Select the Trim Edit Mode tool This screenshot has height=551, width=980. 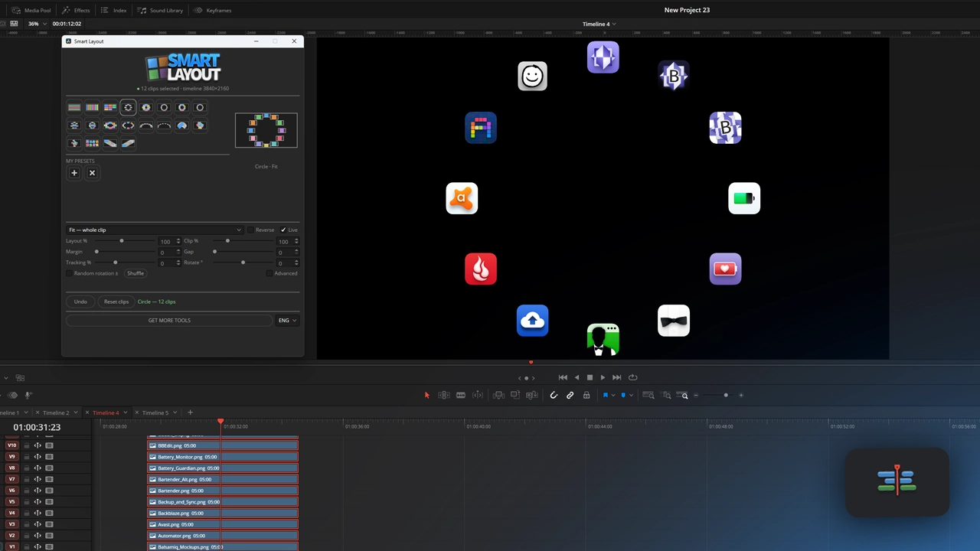coord(444,396)
